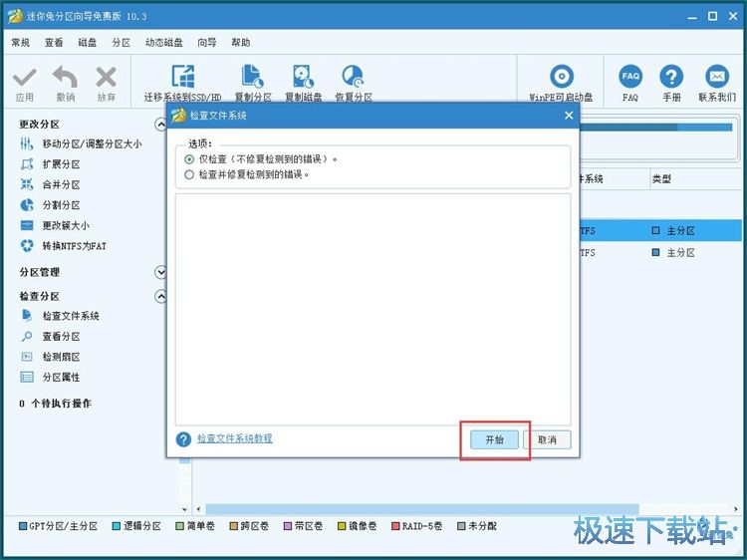Open the 向导 menu

[x=207, y=43]
